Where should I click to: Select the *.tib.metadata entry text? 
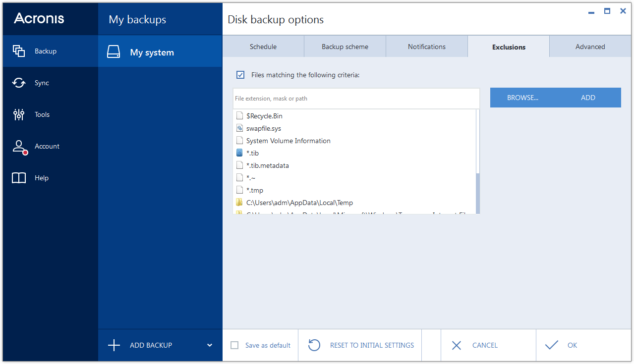[268, 165]
